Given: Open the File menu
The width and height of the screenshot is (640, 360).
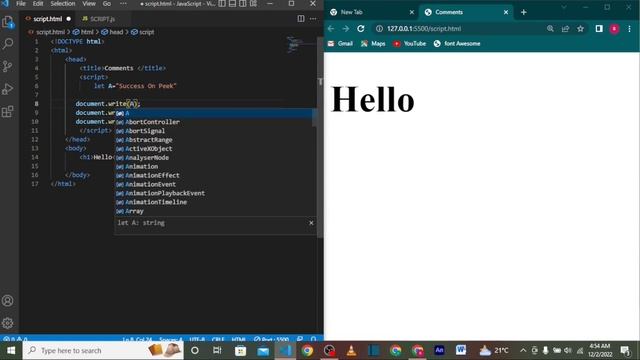Looking at the screenshot, I should click(x=21, y=4).
